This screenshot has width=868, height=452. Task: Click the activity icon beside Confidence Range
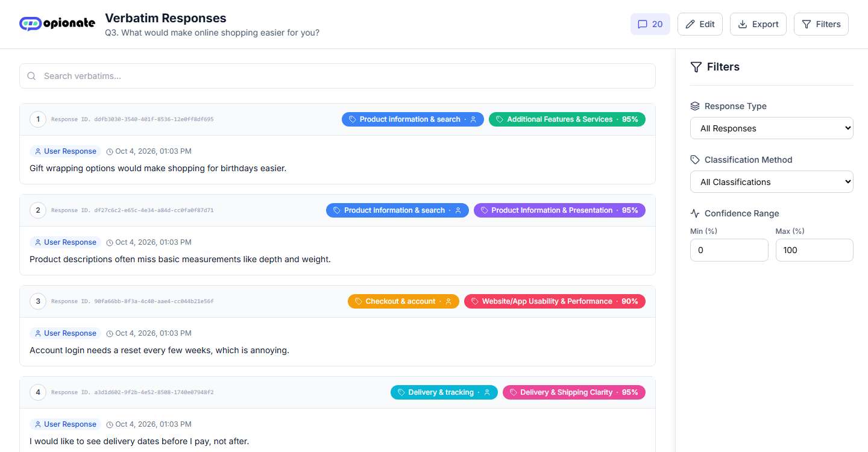695,213
